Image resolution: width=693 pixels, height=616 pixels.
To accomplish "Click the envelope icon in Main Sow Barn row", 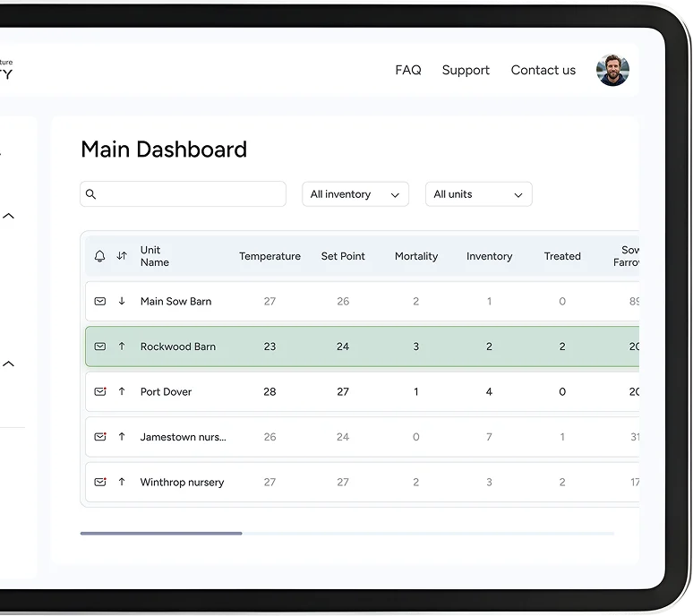I will tap(100, 302).
